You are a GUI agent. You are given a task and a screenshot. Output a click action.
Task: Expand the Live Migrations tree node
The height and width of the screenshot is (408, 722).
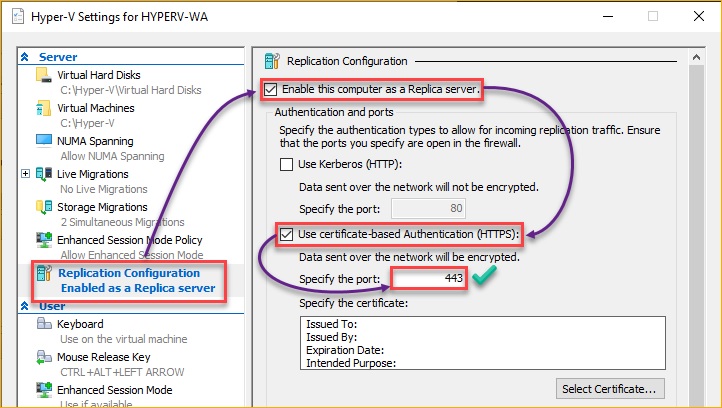point(25,174)
